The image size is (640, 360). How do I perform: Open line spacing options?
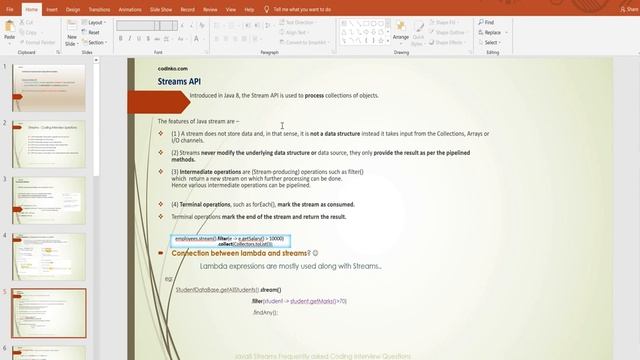pos(268,25)
